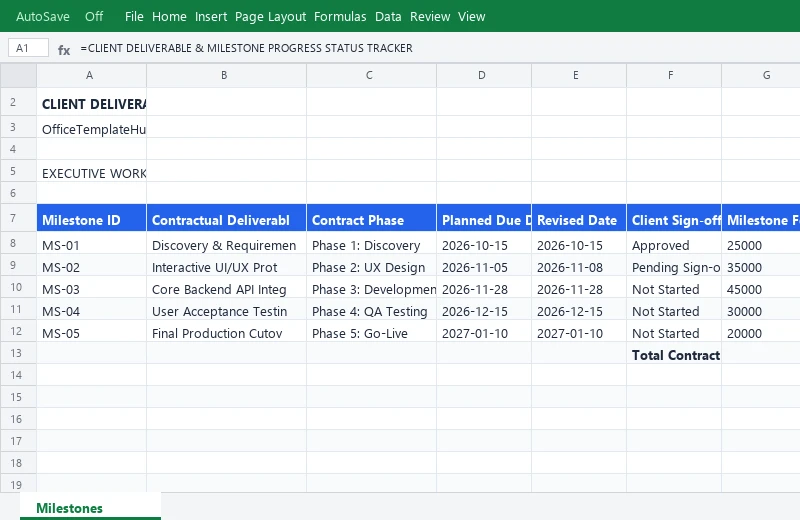Click the select-all corner box
The width and height of the screenshot is (800, 520).
click(x=18, y=76)
